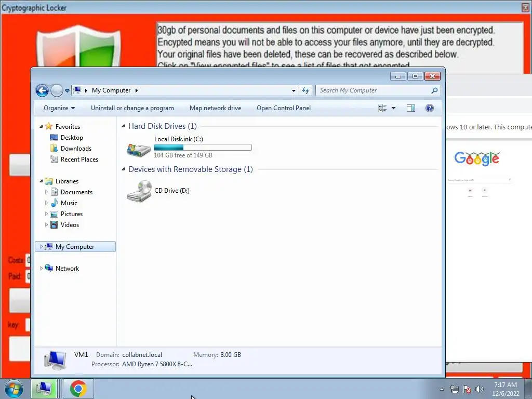Select the Local Disk.ink (C:) drive icon

[138, 149]
